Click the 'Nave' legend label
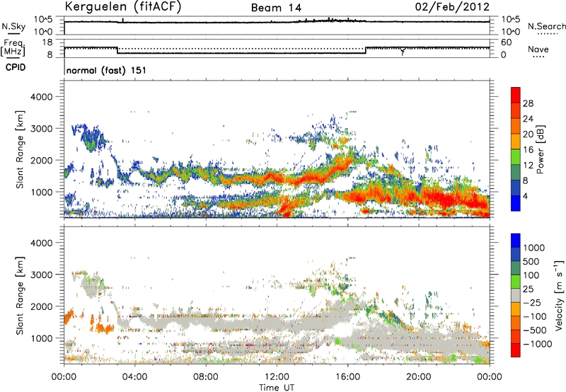Viewport: 566px width, 392px height. pos(538,49)
